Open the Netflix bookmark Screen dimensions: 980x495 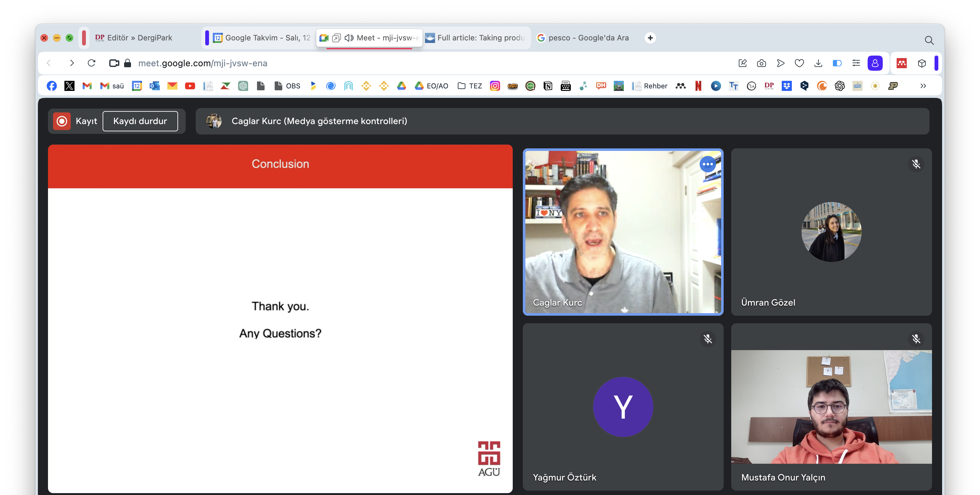(x=698, y=86)
